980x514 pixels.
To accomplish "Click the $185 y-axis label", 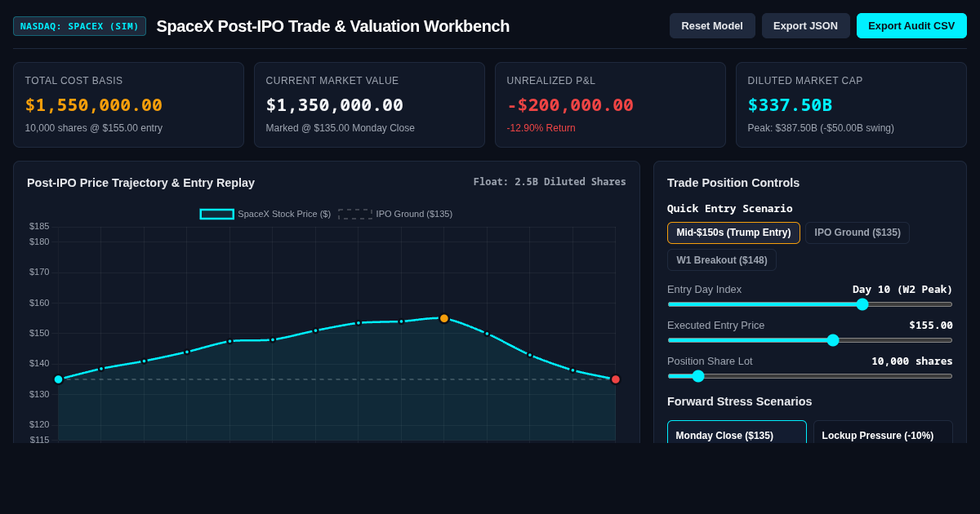I will pos(39,226).
